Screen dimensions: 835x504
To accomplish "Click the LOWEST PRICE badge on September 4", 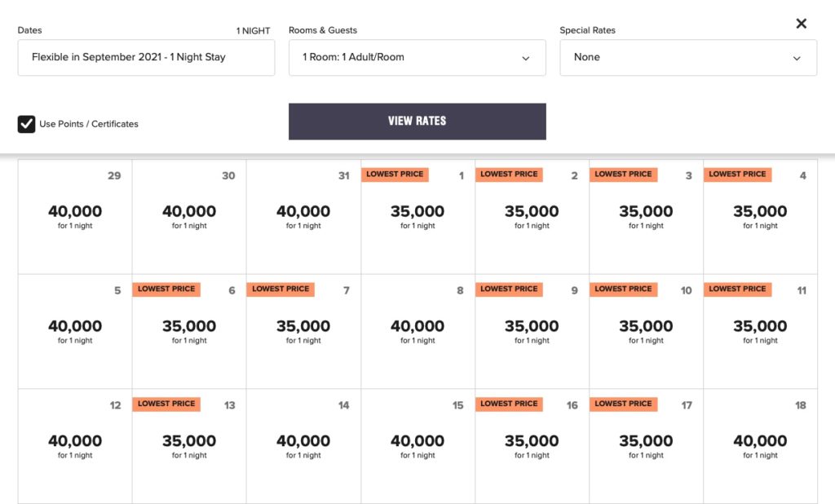I will click(x=737, y=174).
